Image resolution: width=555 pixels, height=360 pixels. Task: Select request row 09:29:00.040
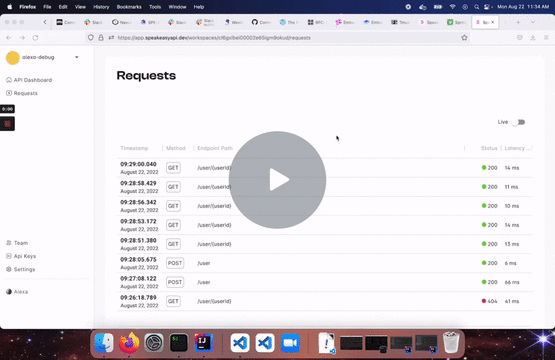coord(325,168)
